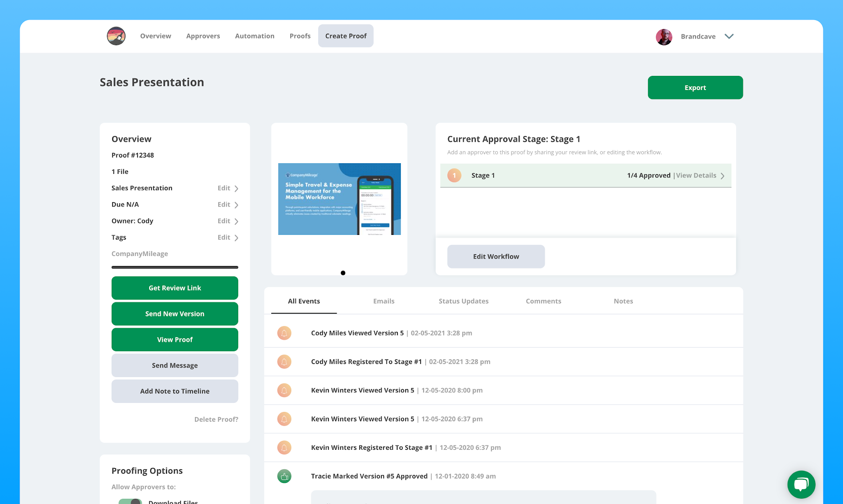Viewport: 843px width, 504px height.
Task: Click the Get Review Link button
Action: pyautogui.click(x=175, y=288)
